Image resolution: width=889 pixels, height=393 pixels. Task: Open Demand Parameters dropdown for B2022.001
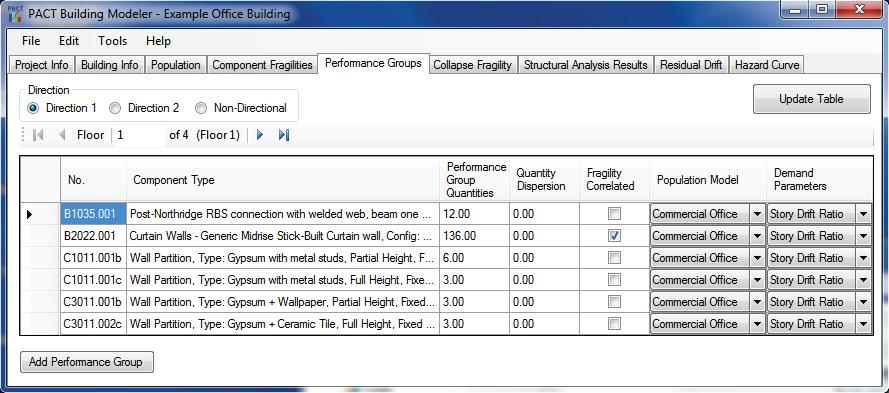pos(863,236)
